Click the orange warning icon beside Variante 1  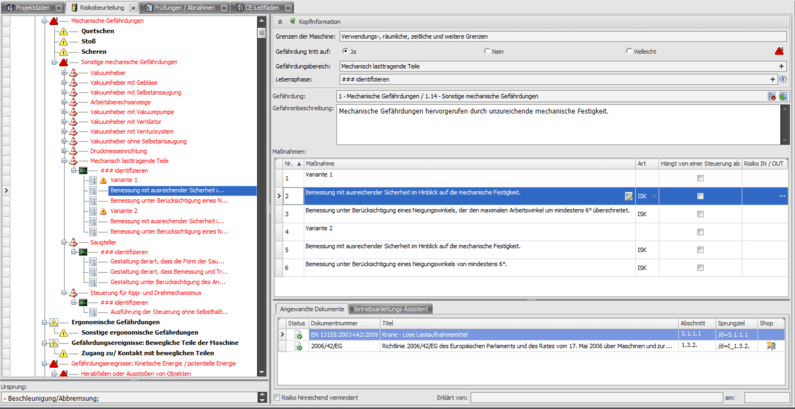103,180
